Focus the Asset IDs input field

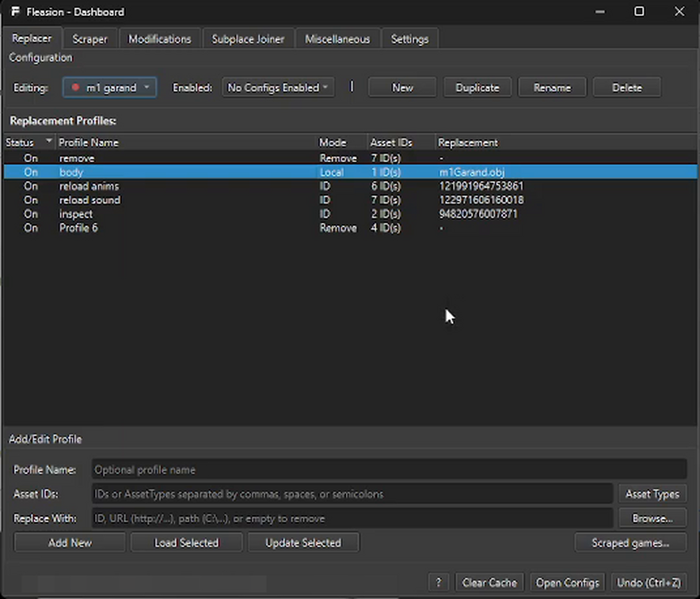click(352, 495)
